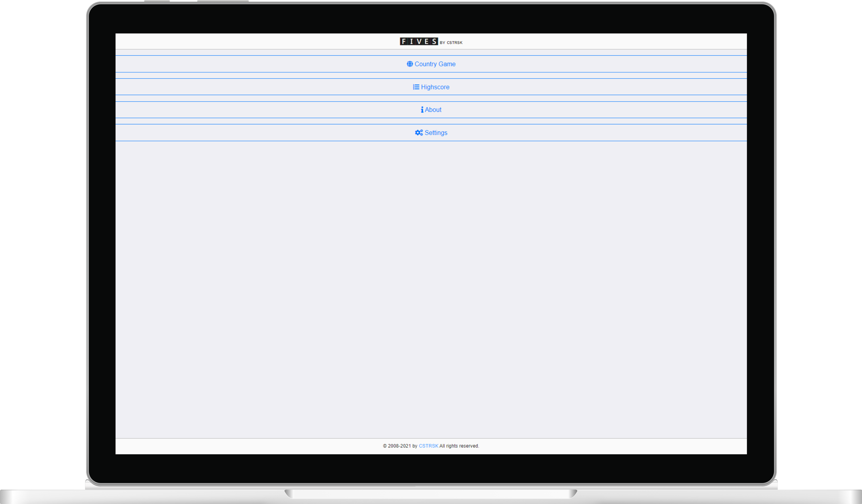Click the letter V tile in logo
The height and width of the screenshot is (504, 862).
pyautogui.click(x=419, y=41)
